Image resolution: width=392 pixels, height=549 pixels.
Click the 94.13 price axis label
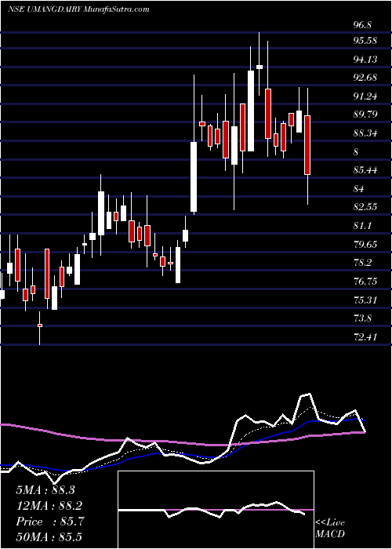(365, 59)
